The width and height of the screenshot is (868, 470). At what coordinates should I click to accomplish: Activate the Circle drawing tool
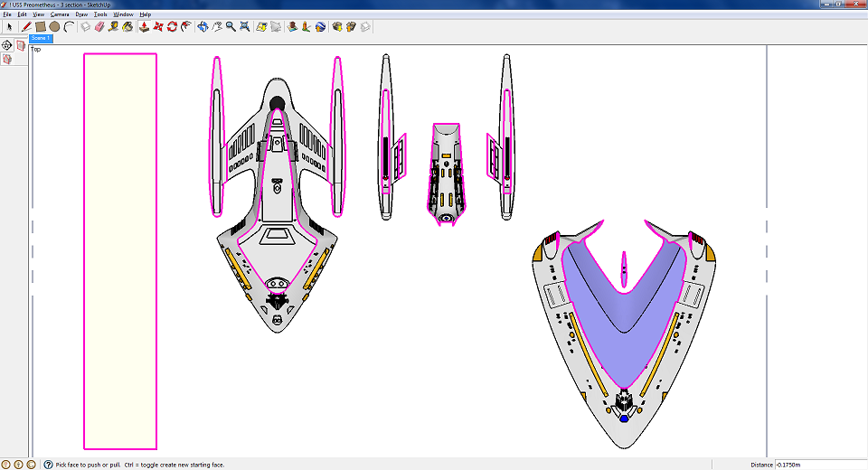click(x=54, y=26)
